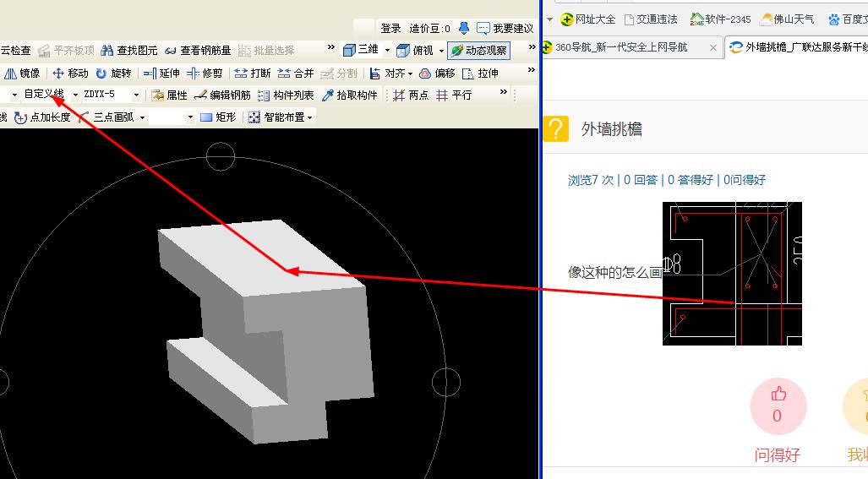Select 矩形 rectangle drawing tool
This screenshot has height=479, width=868.
pyautogui.click(x=218, y=117)
